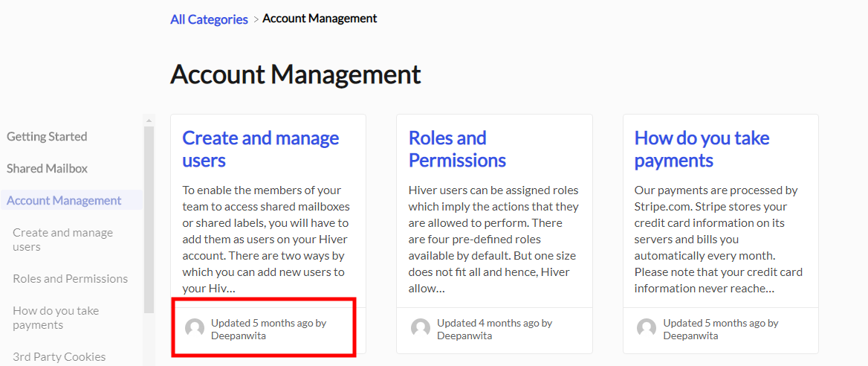Open Roles and Permissions sidebar sub-item
This screenshot has width=868, height=366.
(71, 278)
